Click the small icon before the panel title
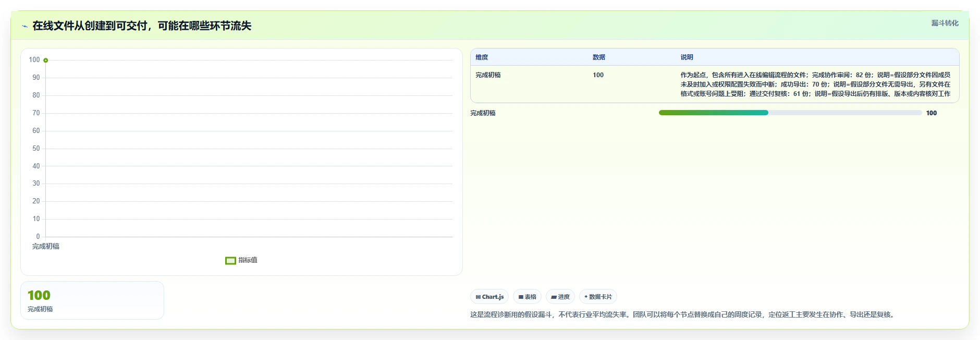This screenshot has height=340, width=980. [24, 26]
